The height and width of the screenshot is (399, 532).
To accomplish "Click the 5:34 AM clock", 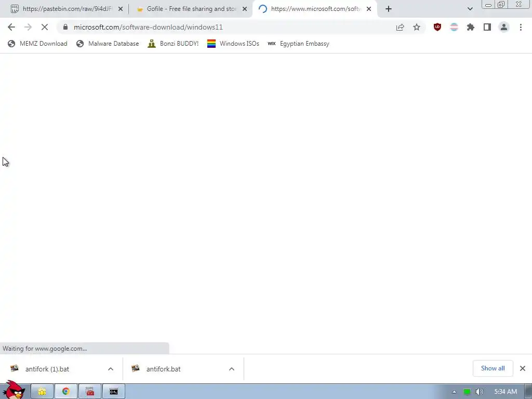I will (x=506, y=392).
